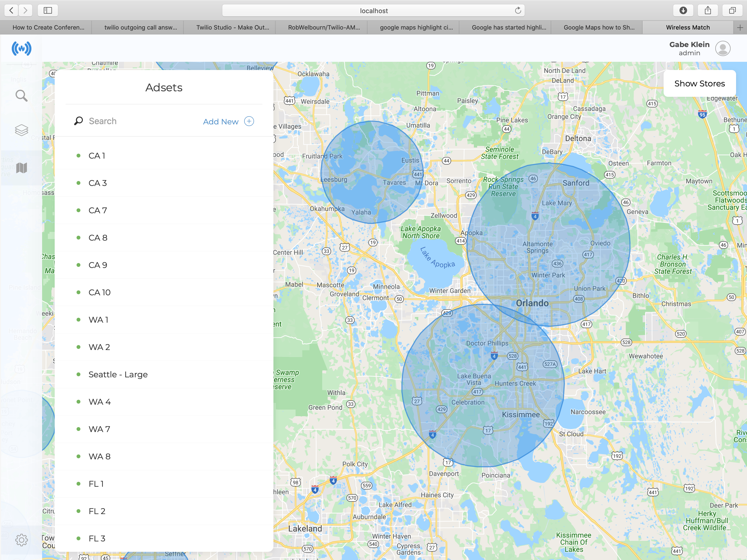Select the CA 7 adset entry
The width and height of the screenshot is (747, 560).
click(98, 211)
